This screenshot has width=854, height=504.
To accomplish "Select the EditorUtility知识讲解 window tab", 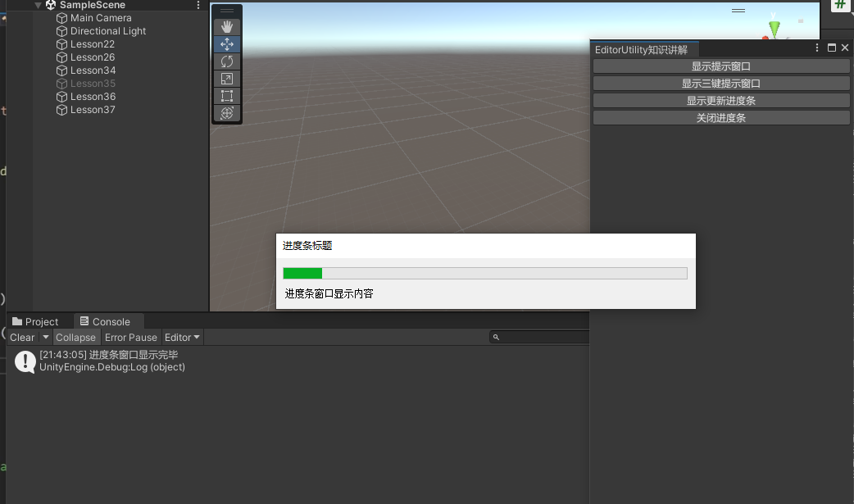I will click(x=641, y=50).
